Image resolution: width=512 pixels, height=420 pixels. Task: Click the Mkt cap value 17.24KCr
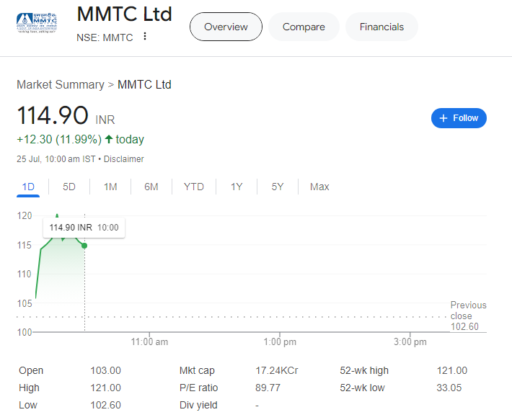tap(277, 371)
